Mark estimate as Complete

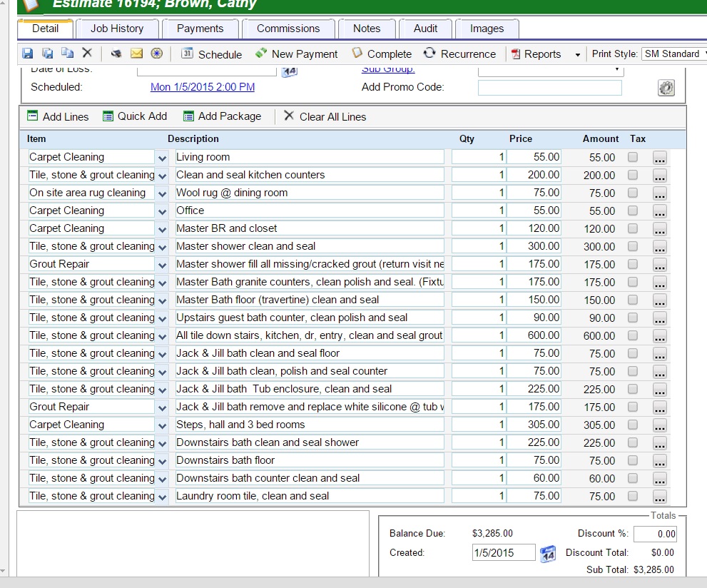tap(382, 54)
